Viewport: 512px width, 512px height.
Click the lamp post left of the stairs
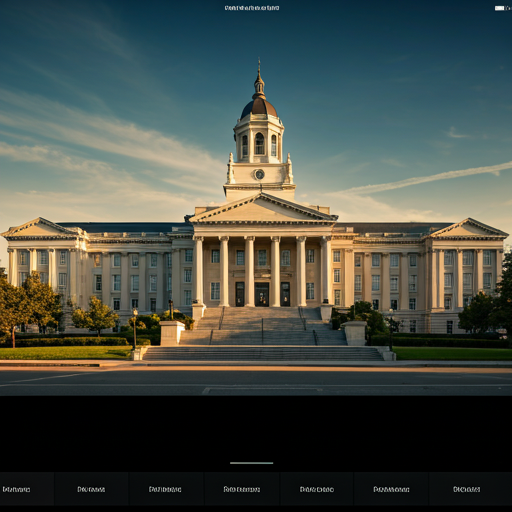tap(135, 329)
